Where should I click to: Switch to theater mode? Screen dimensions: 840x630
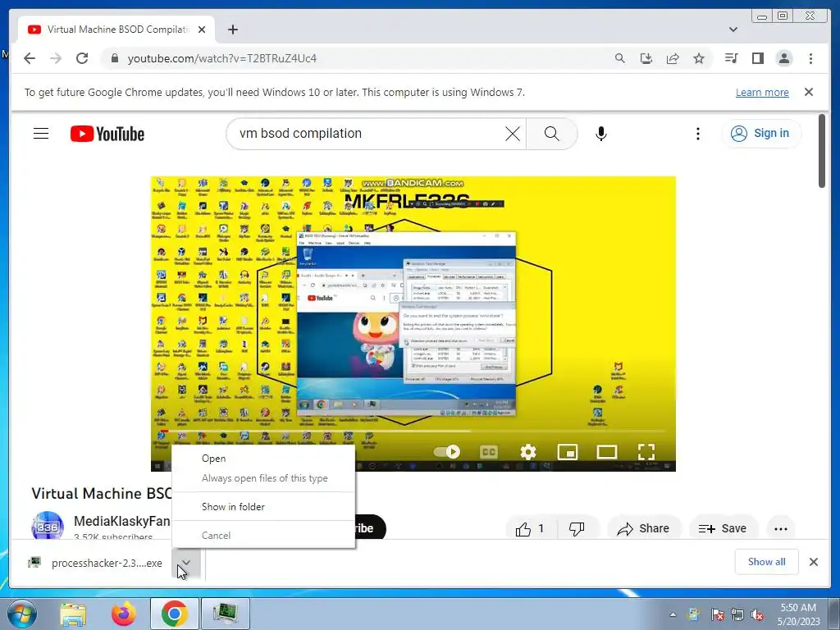pyautogui.click(x=607, y=452)
